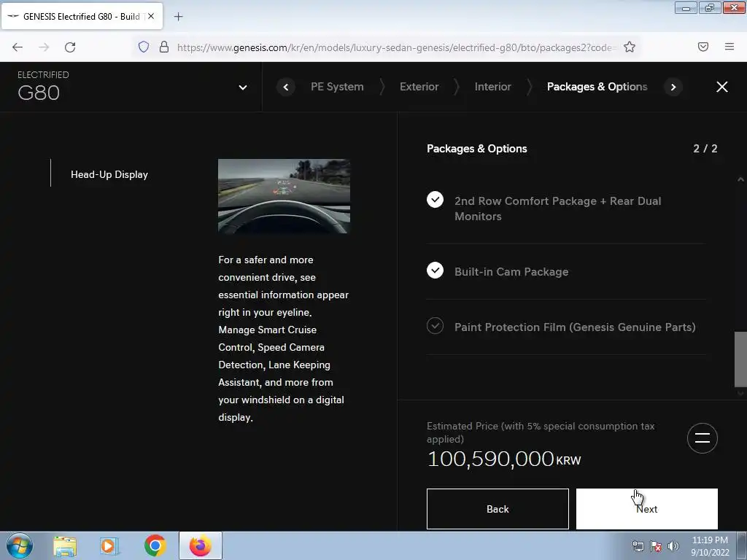Select the Packages & Options step

(x=597, y=87)
